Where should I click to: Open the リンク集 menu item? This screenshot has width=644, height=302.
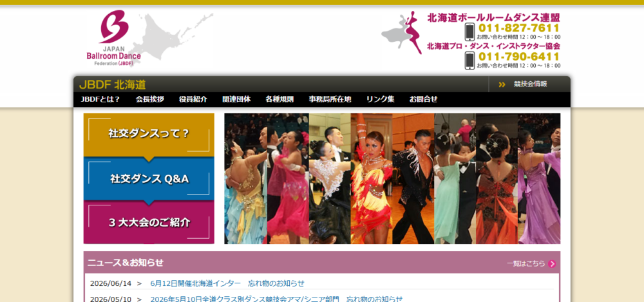(x=381, y=99)
